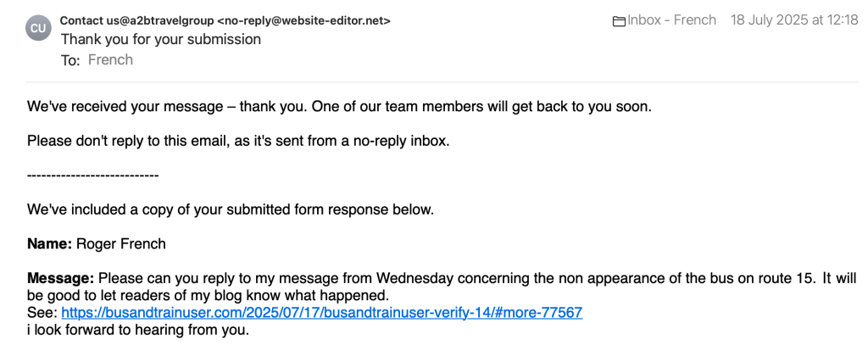Click the date 18 July 2025 at 12:18
This screenshot has height=351, width=868.
click(794, 20)
